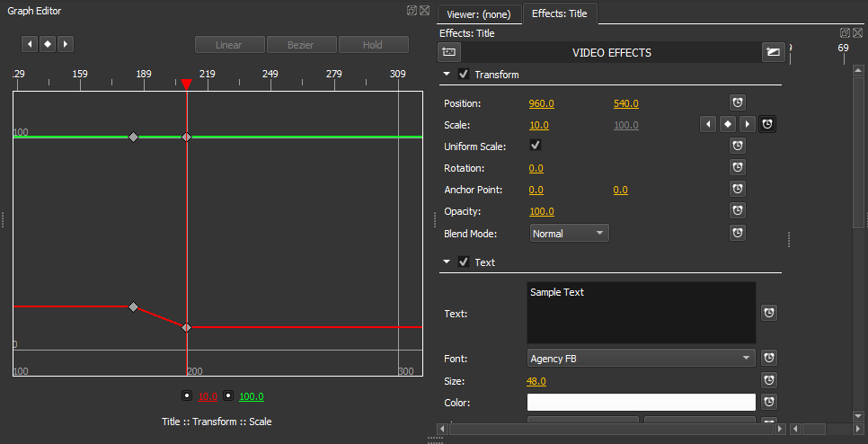Open the Font dropdown showing Agency FB
The height and width of the screenshot is (444, 868).
coord(642,359)
